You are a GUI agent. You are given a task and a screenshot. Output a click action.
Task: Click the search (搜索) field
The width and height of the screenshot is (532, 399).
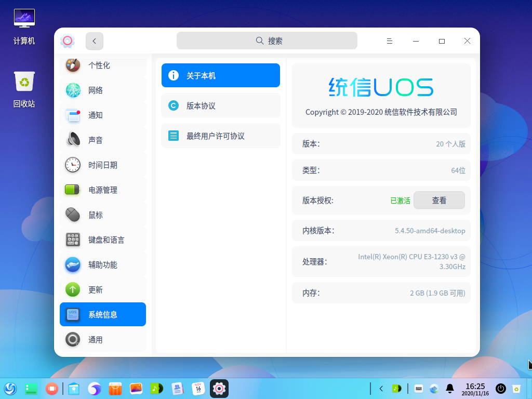[267, 41]
